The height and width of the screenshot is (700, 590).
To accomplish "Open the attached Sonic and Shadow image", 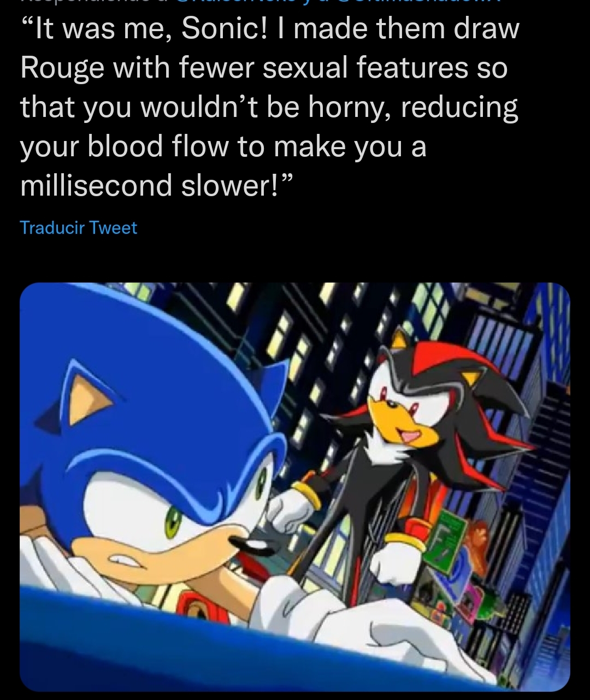I will tap(295, 487).
